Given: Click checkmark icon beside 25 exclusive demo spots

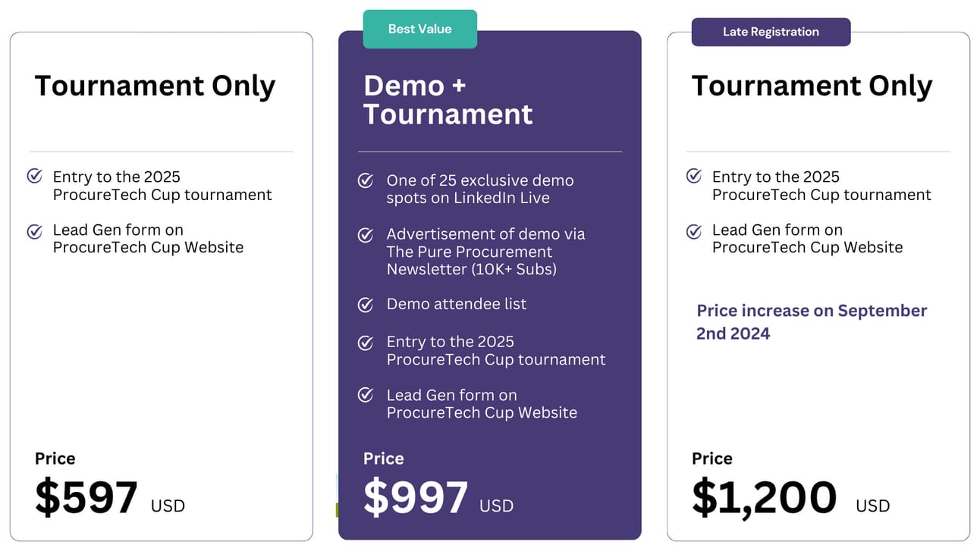Looking at the screenshot, I should tap(366, 180).
